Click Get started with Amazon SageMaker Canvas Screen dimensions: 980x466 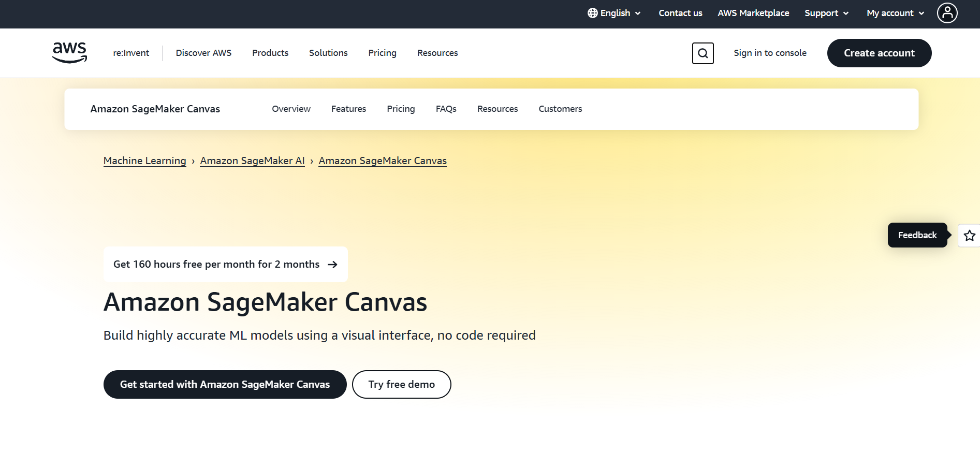pos(225,384)
